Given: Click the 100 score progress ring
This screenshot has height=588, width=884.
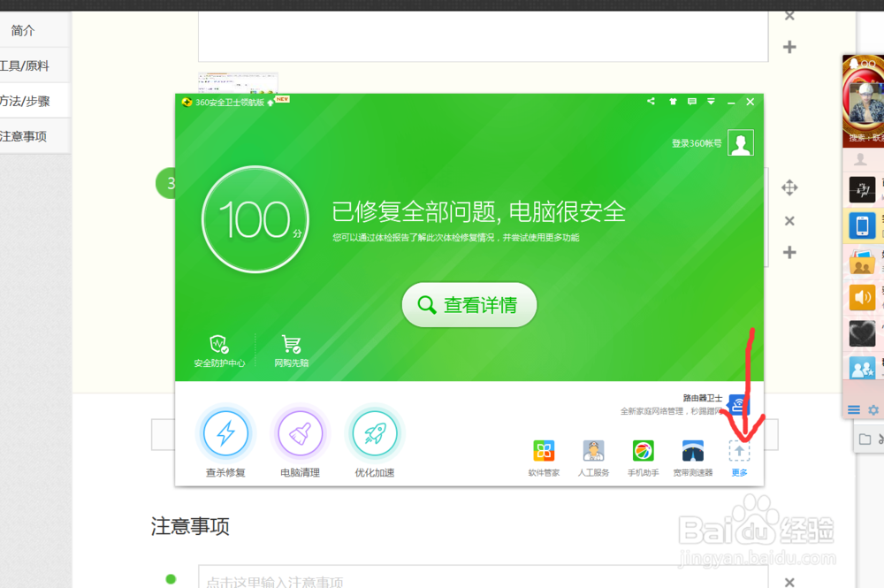Looking at the screenshot, I should (255, 218).
